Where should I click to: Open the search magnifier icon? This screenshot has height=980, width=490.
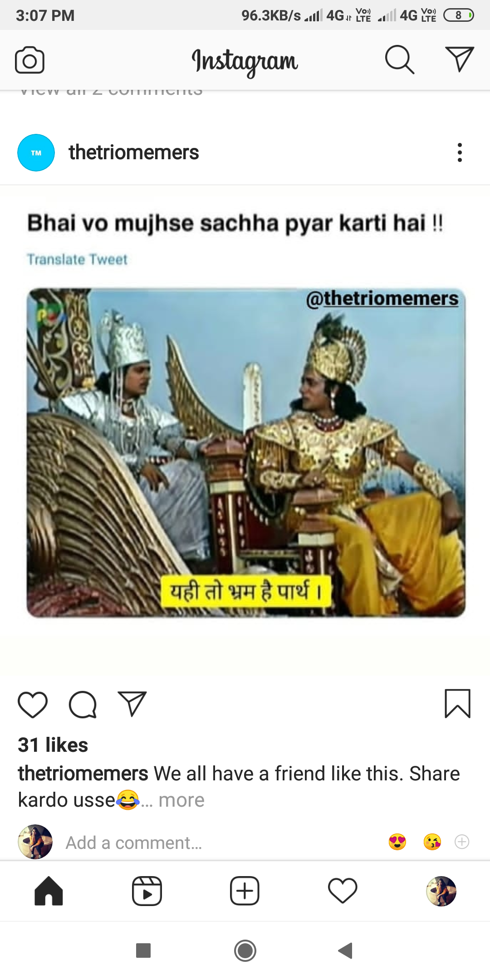pyautogui.click(x=399, y=59)
